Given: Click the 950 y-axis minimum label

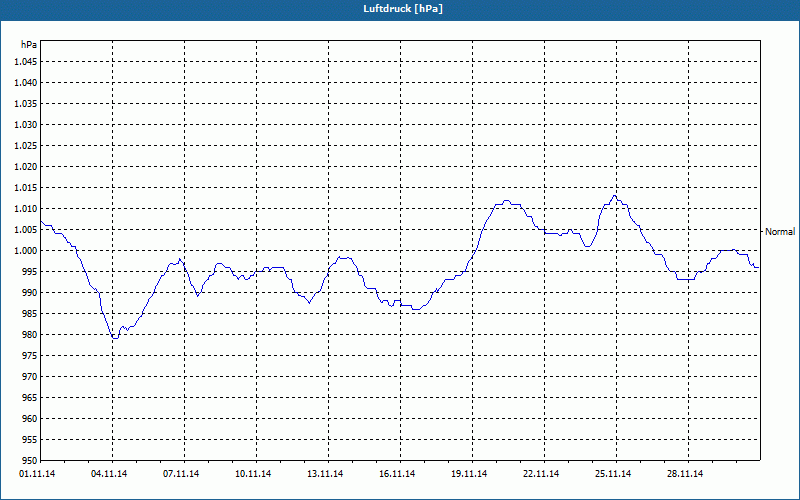Looking at the screenshot, I should click(30, 460).
